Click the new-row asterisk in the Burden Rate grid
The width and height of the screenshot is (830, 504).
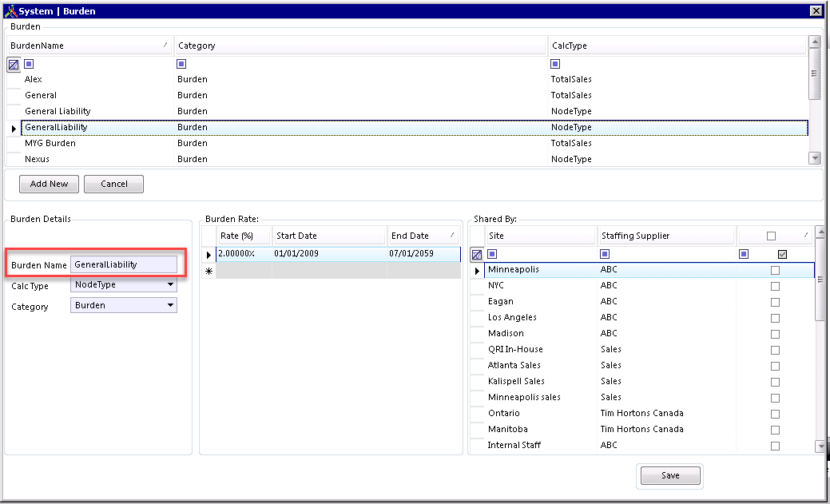pyautogui.click(x=208, y=272)
